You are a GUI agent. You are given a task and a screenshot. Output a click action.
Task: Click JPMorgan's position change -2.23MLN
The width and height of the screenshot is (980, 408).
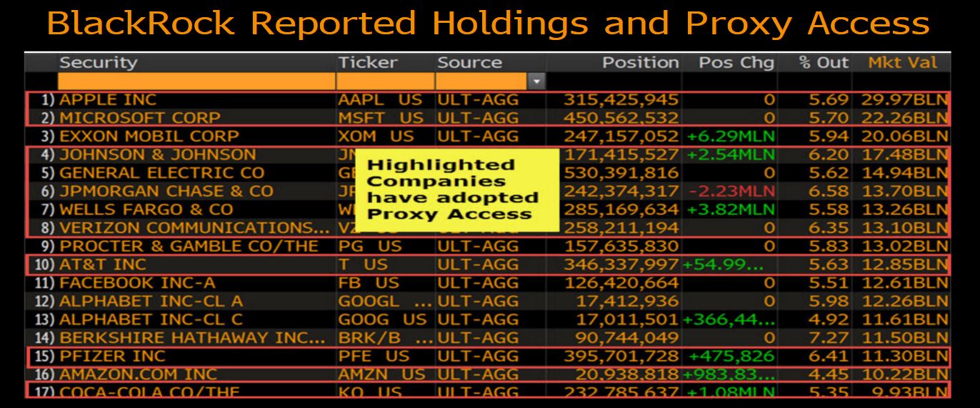click(731, 191)
